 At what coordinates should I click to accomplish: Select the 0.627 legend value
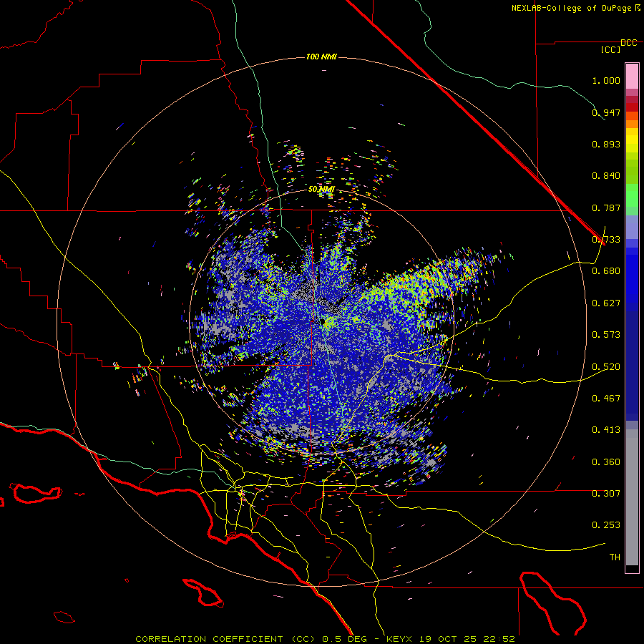[x=606, y=303]
